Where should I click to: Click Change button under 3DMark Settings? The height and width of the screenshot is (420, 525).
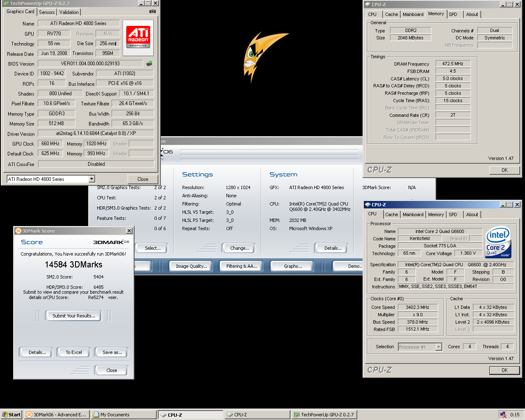240,248
